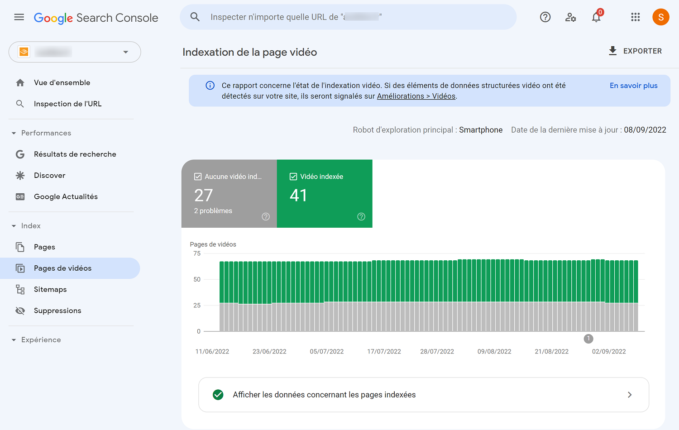Go to Vue d'ensemble
This screenshot has width=679, height=430.
[x=63, y=82]
